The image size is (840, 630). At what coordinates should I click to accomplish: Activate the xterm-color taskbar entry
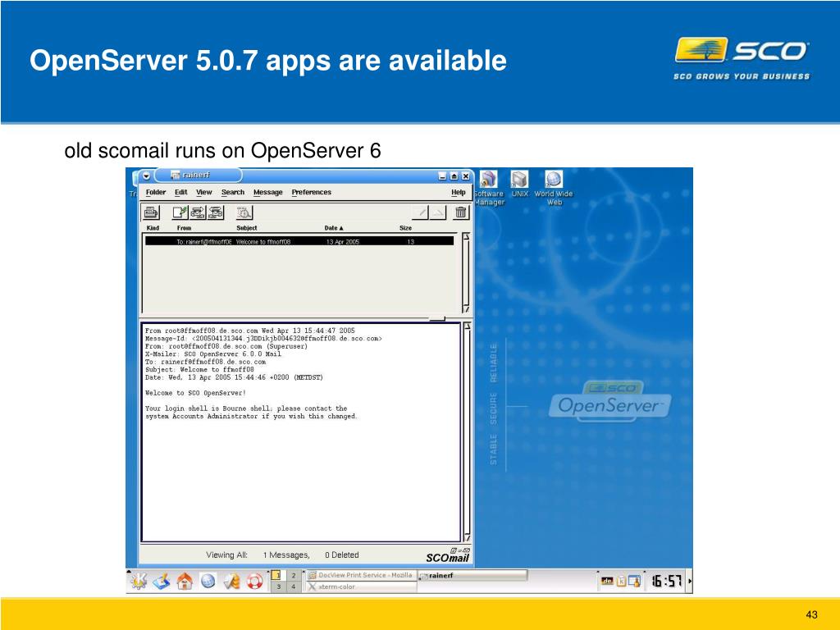pos(362,587)
